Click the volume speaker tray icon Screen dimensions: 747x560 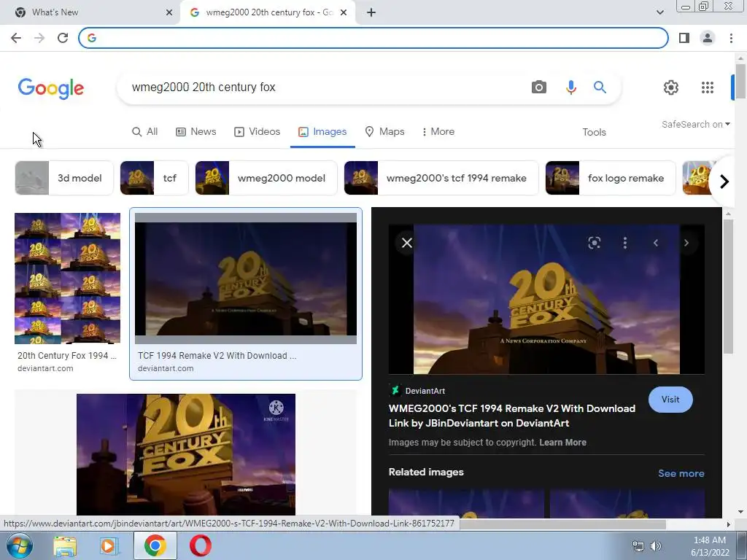pos(656,546)
